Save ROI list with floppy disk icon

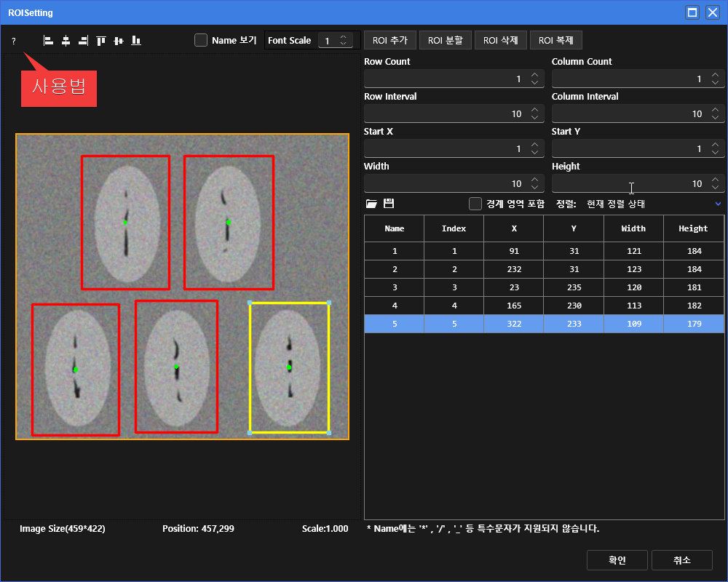pos(389,204)
